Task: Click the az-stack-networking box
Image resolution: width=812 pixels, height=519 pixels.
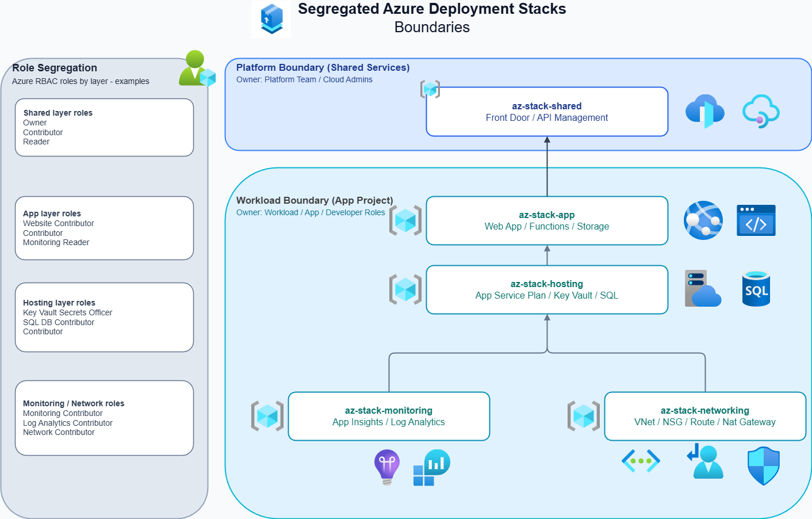Action: pyautogui.click(x=704, y=416)
